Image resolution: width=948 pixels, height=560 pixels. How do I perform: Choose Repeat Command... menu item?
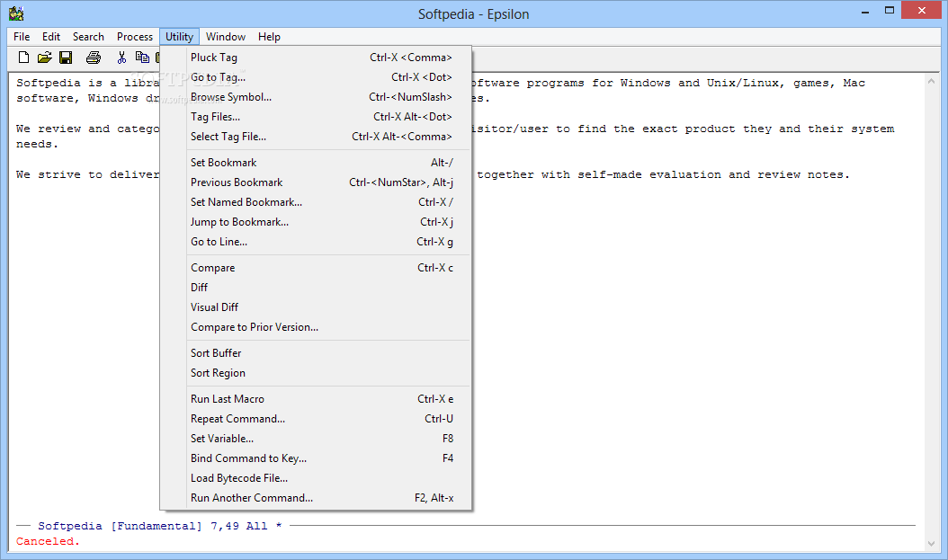[x=316, y=419]
